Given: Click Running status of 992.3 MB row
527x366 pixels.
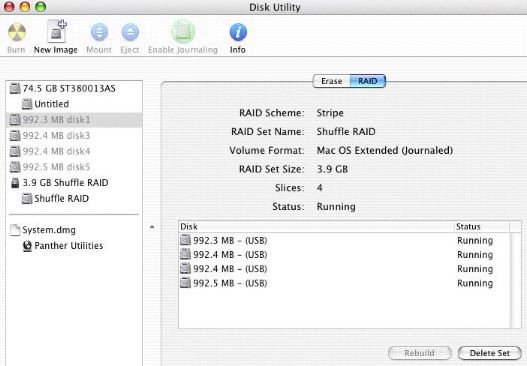Looking at the screenshot, I should tap(475, 241).
